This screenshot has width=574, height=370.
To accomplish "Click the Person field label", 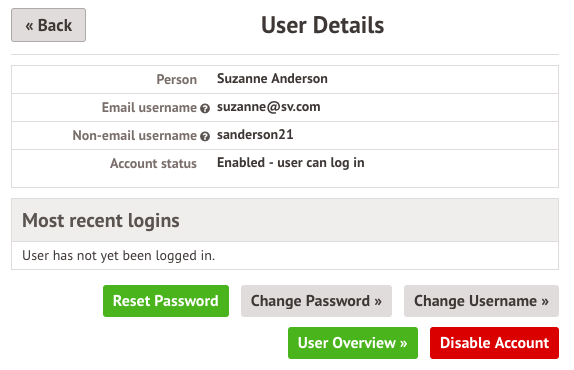I will click(x=176, y=79).
